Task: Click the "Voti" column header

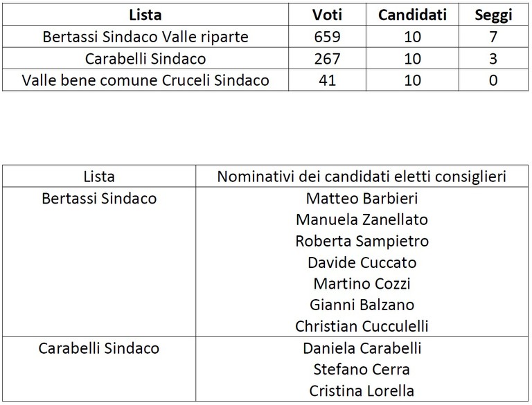Action: (x=328, y=15)
